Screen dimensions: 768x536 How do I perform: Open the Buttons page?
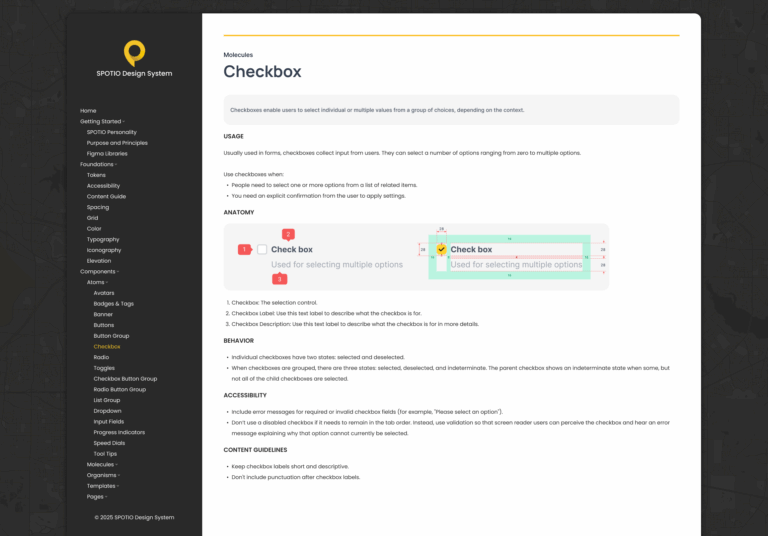click(104, 325)
